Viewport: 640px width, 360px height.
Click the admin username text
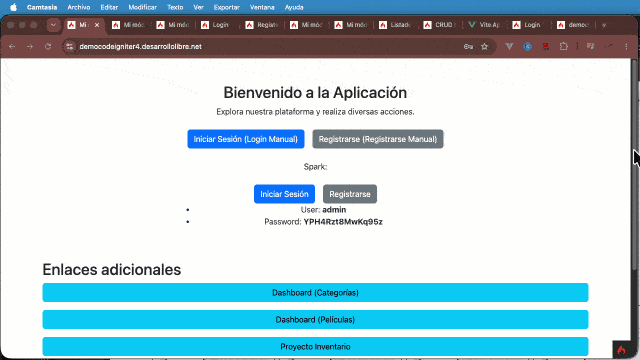pos(334,210)
